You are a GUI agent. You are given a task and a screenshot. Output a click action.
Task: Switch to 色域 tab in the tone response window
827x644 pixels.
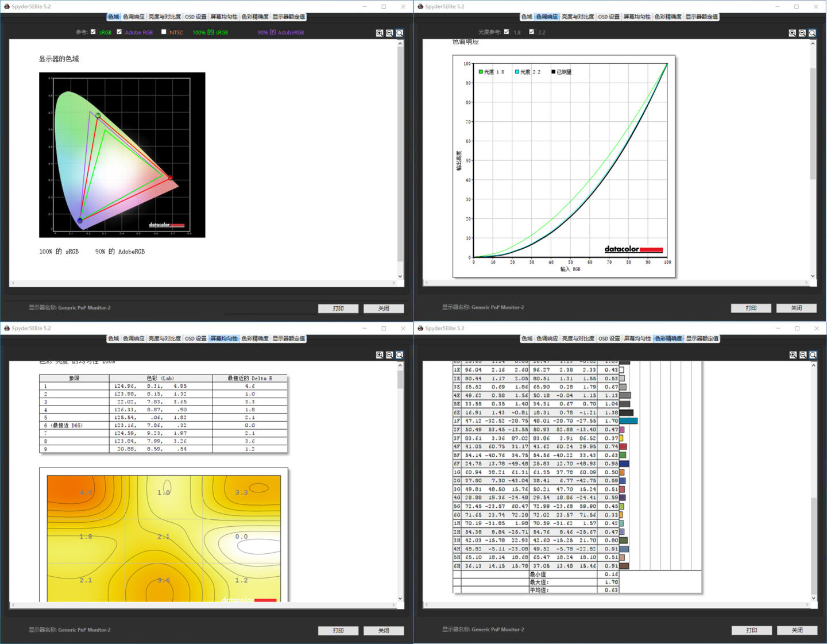pyautogui.click(x=527, y=17)
